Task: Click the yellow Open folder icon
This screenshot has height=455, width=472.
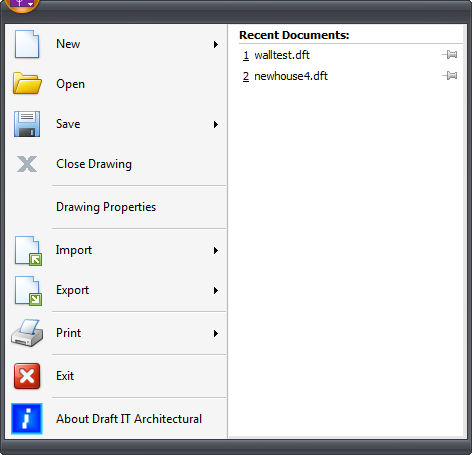Action: pyautogui.click(x=27, y=83)
